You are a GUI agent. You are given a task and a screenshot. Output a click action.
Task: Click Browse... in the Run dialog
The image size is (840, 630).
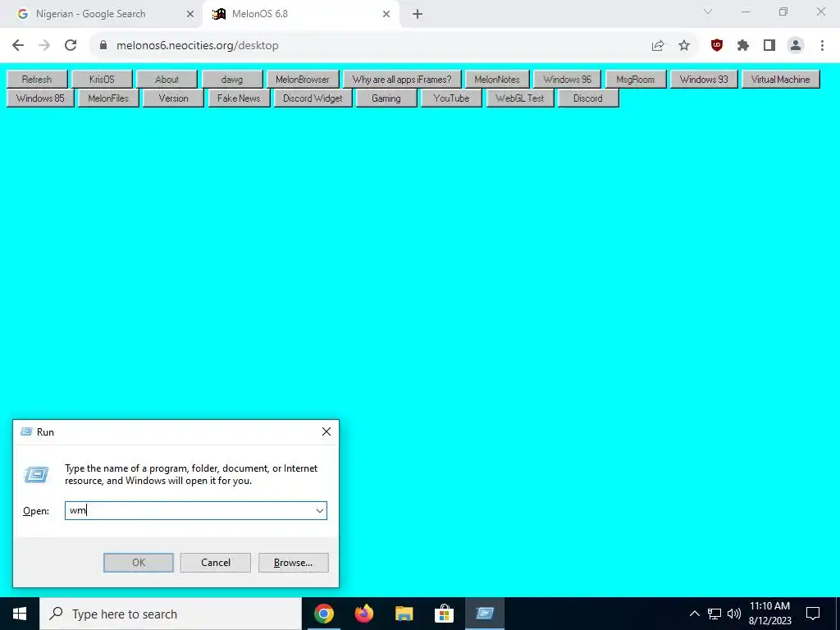[x=293, y=563]
